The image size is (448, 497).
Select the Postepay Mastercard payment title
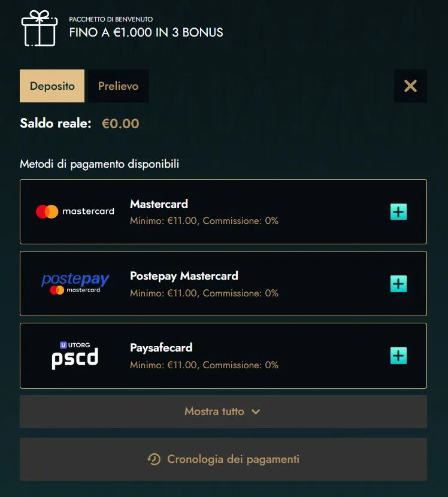pyautogui.click(x=184, y=275)
